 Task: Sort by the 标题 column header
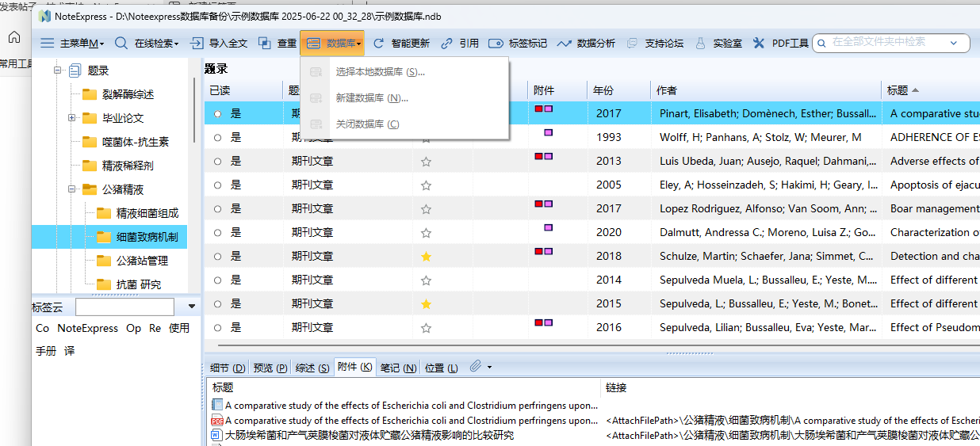click(x=931, y=90)
